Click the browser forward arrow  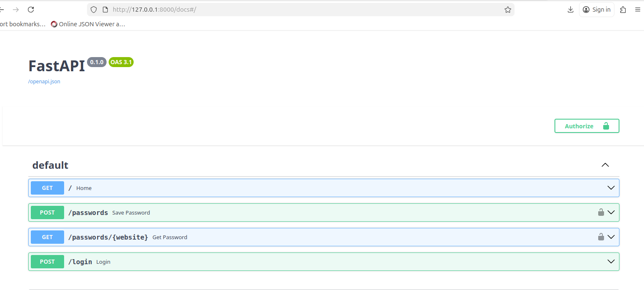click(16, 10)
